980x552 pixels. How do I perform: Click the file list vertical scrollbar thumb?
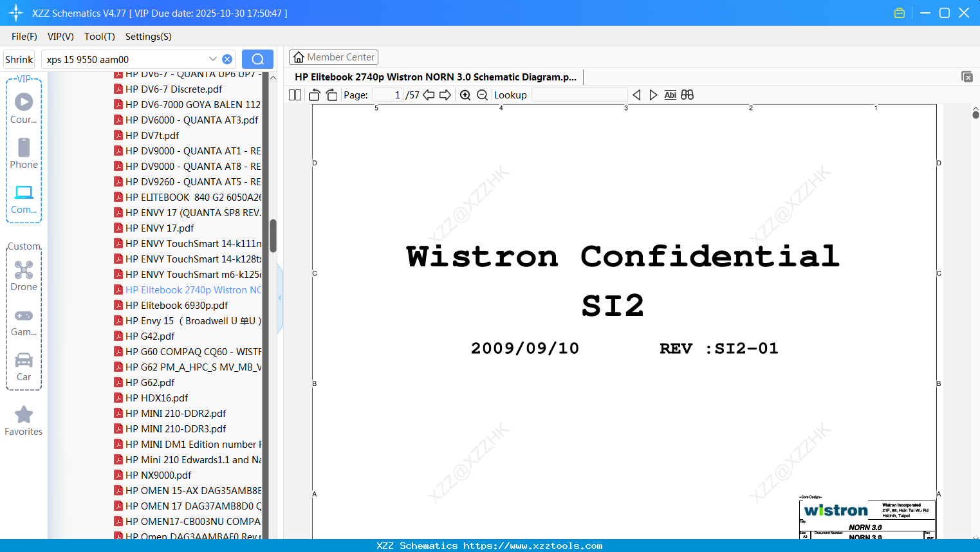coord(273,235)
